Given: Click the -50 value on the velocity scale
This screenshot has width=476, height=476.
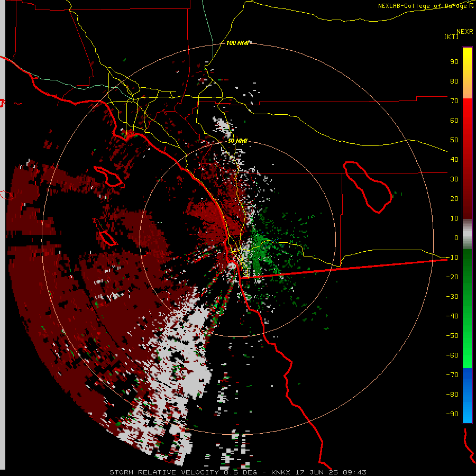Looking at the screenshot, I should tap(452, 336).
